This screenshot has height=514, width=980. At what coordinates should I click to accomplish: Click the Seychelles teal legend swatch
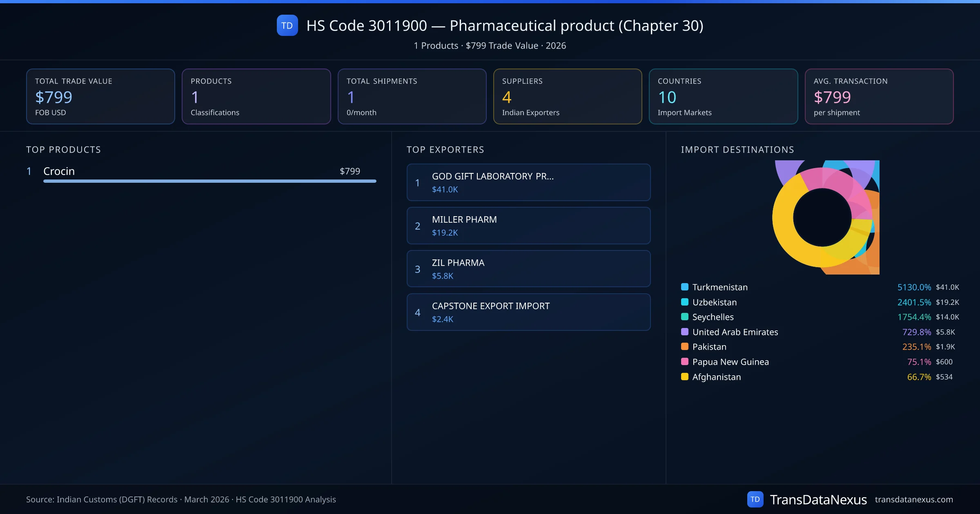coord(685,317)
